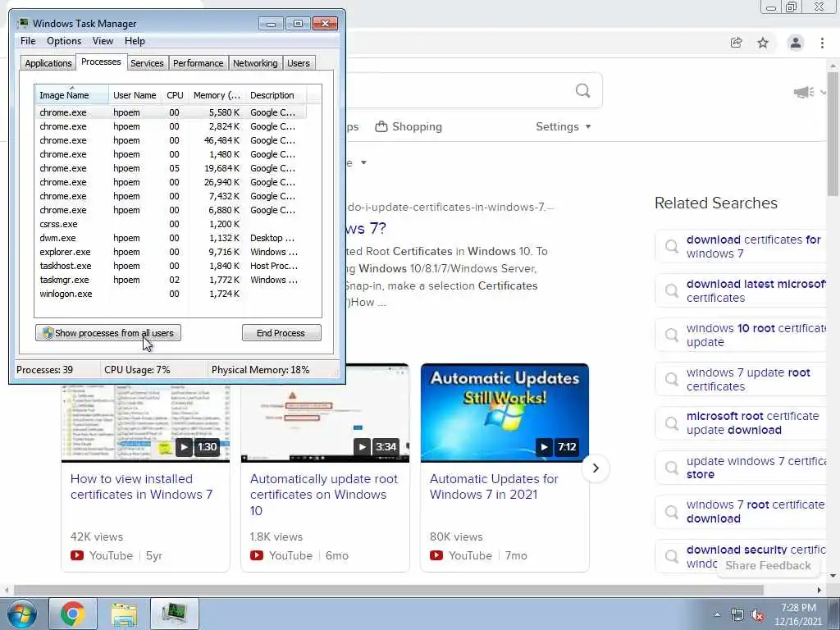The height and width of the screenshot is (630, 840).
Task: Click the bookmark star icon in Chrome
Action: [x=763, y=43]
